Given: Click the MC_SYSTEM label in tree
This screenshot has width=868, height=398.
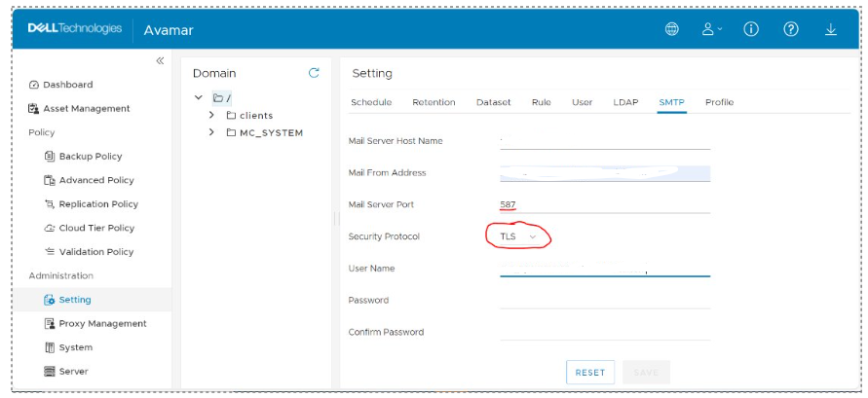Looking at the screenshot, I should tap(271, 132).
